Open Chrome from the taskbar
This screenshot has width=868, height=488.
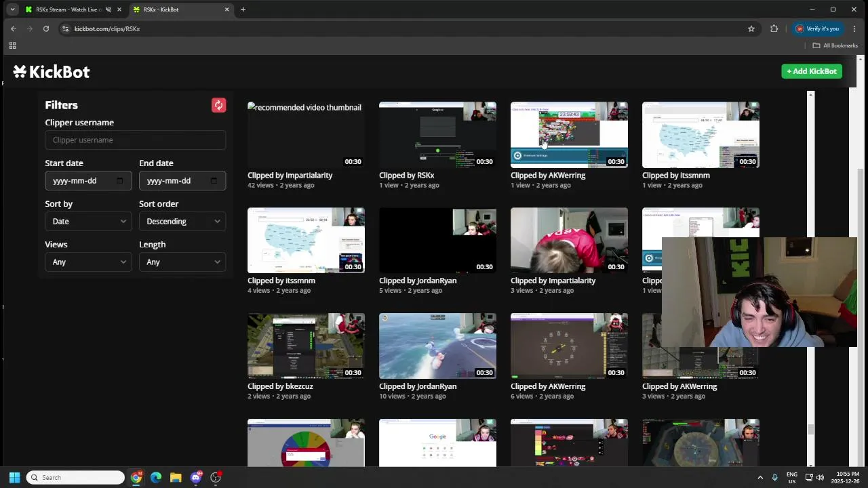point(136,477)
